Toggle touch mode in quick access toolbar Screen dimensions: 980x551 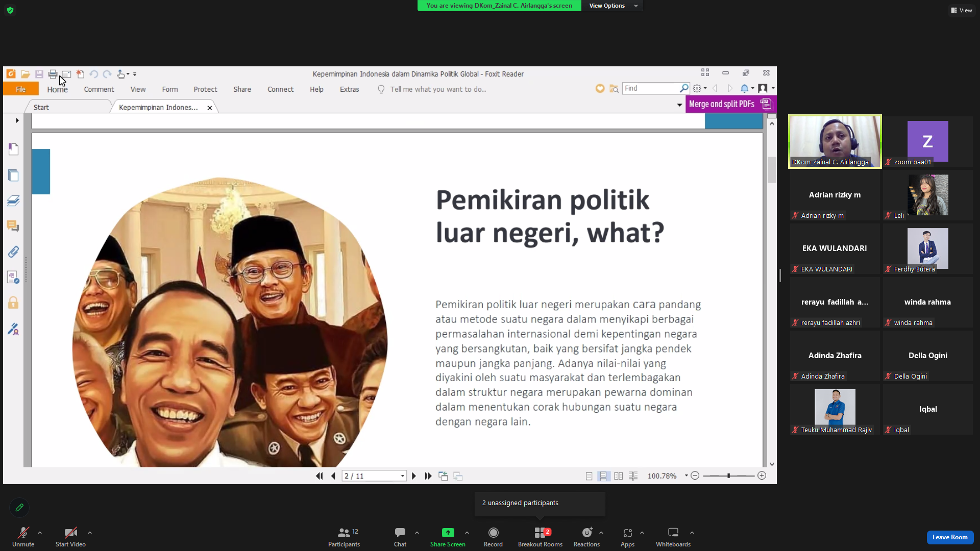click(x=120, y=74)
